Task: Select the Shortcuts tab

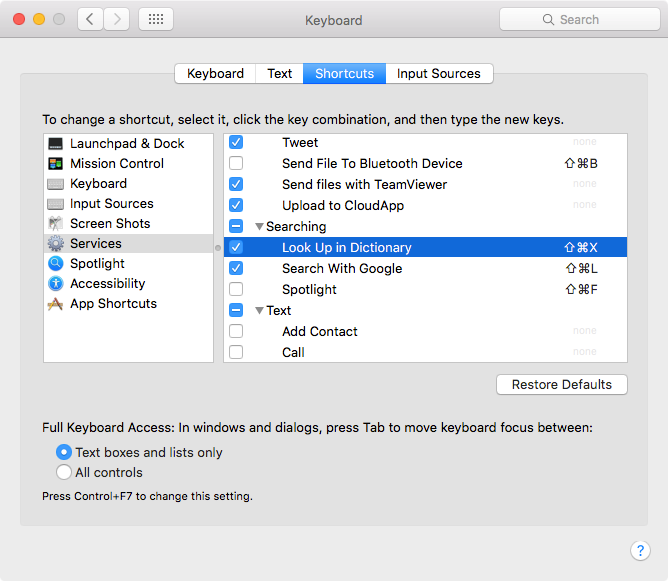Action: coord(344,74)
